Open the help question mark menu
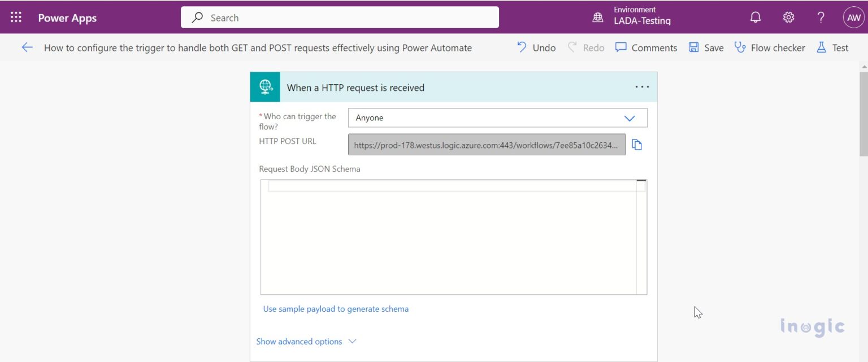This screenshot has width=868, height=362. [x=821, y=17]
